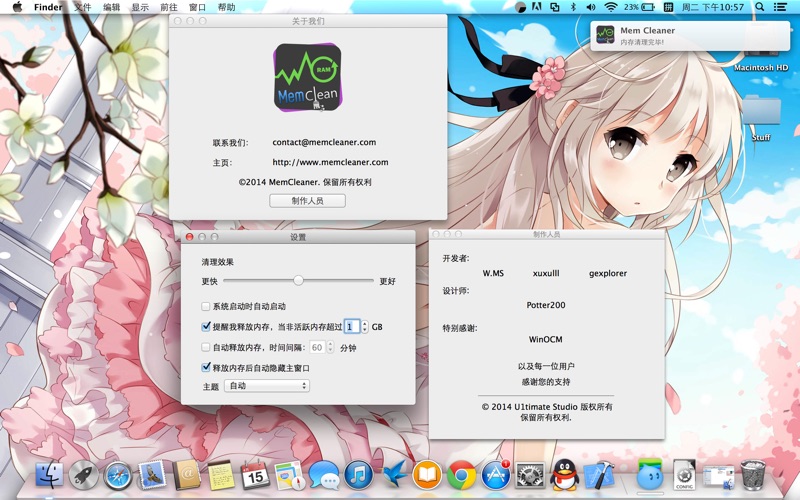Launch QQ penguin app from Dock
800x500 pixels.
564,476
